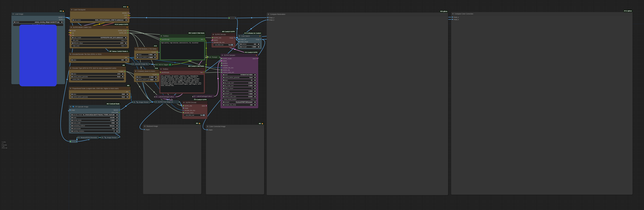The width and height of the screenshot is (644, 210).
Task: Click the seed value field in SUPIR Sampler
Action: click(x=239, y=75)
